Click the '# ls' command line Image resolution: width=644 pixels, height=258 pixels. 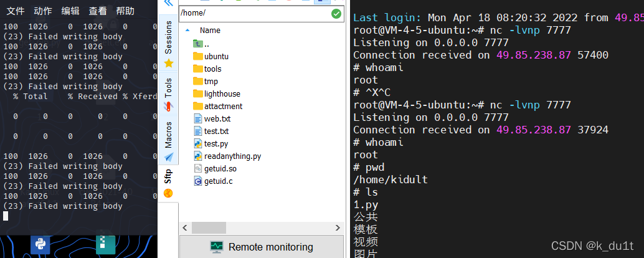(x=366, y=193)
